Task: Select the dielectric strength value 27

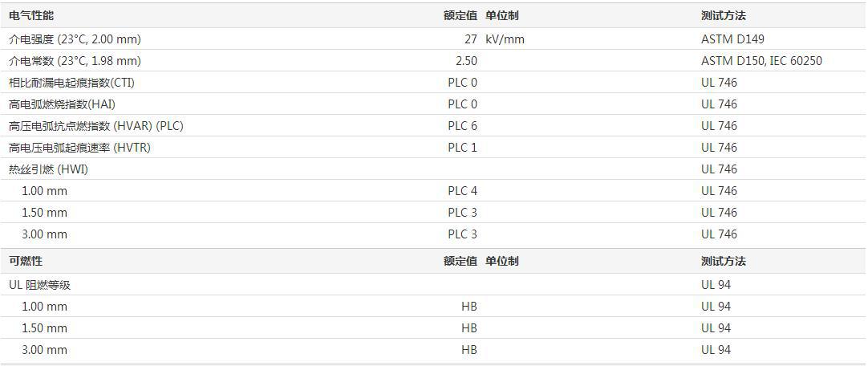Action: (x=470, y=39)
